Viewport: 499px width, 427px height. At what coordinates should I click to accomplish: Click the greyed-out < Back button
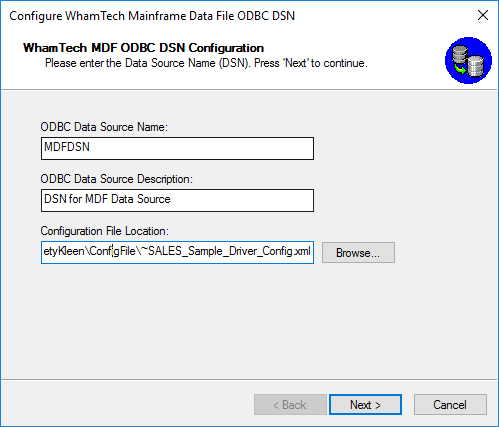click(290, 405)
